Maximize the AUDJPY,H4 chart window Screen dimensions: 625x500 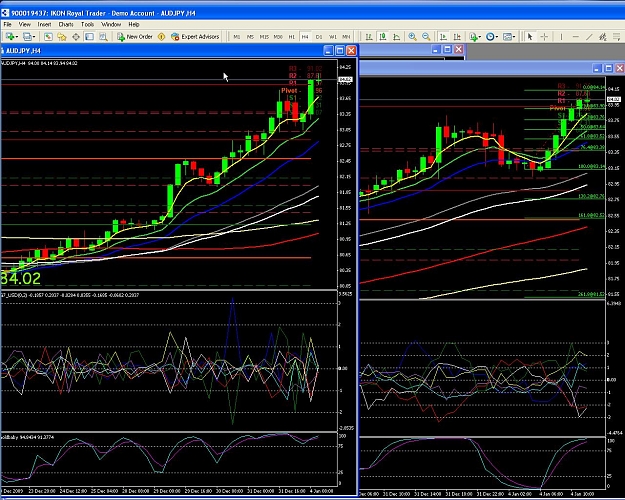point(340,51)
